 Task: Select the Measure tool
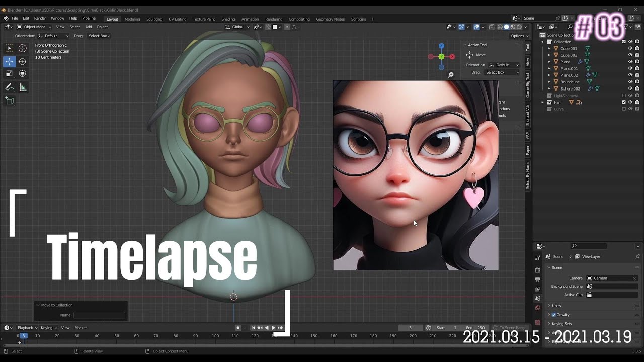[x=23, y=87]
